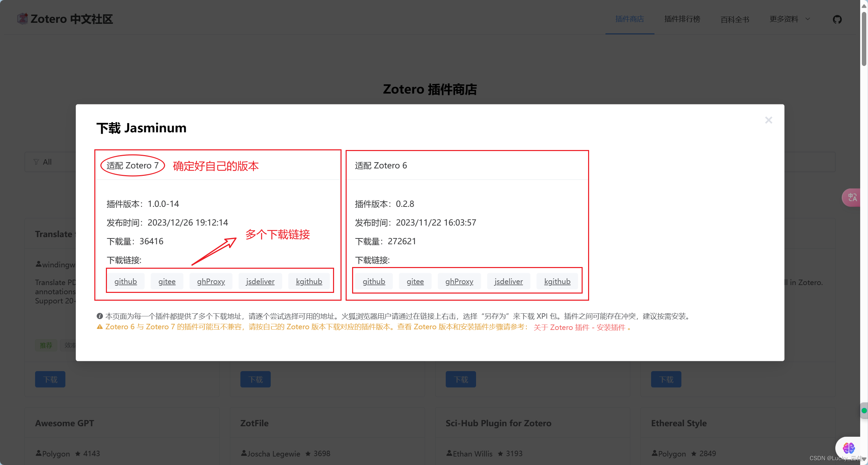
Task: Click the brain assistant floating icon
Action: [x=848, y=448]
